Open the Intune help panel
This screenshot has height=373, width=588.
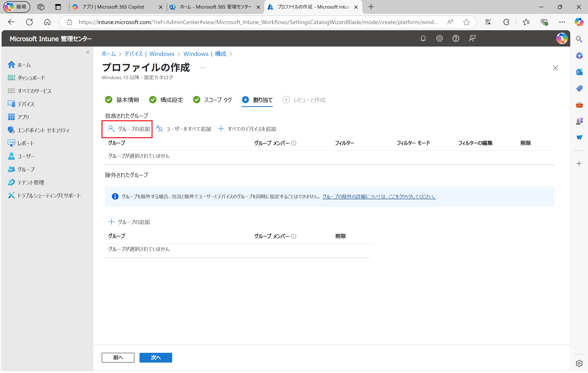[456, 38]
